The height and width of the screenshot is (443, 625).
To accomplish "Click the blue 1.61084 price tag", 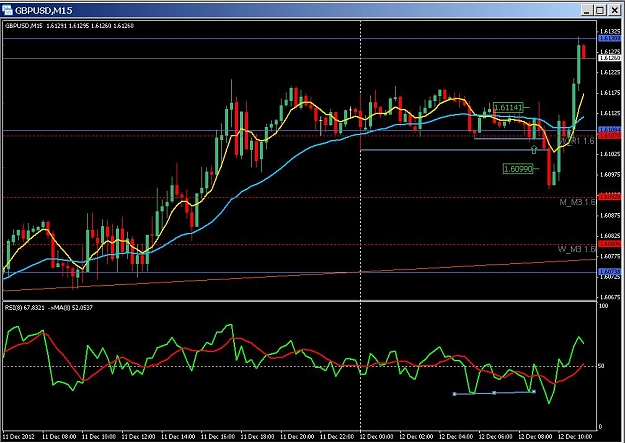I will tap(609, 130).
